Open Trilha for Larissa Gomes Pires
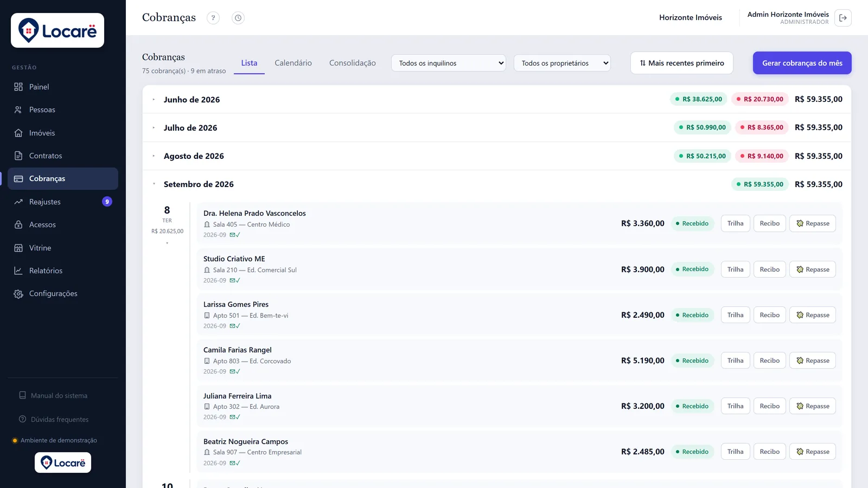 click(736, 315)
